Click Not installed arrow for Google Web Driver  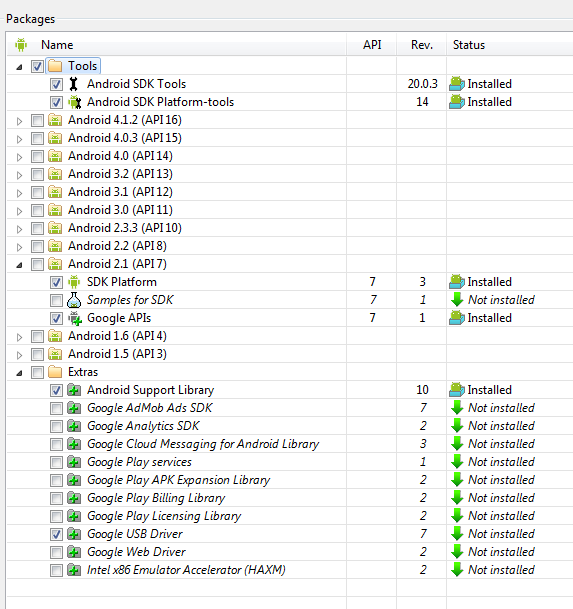pyautogui.click(x=457, y=552)
